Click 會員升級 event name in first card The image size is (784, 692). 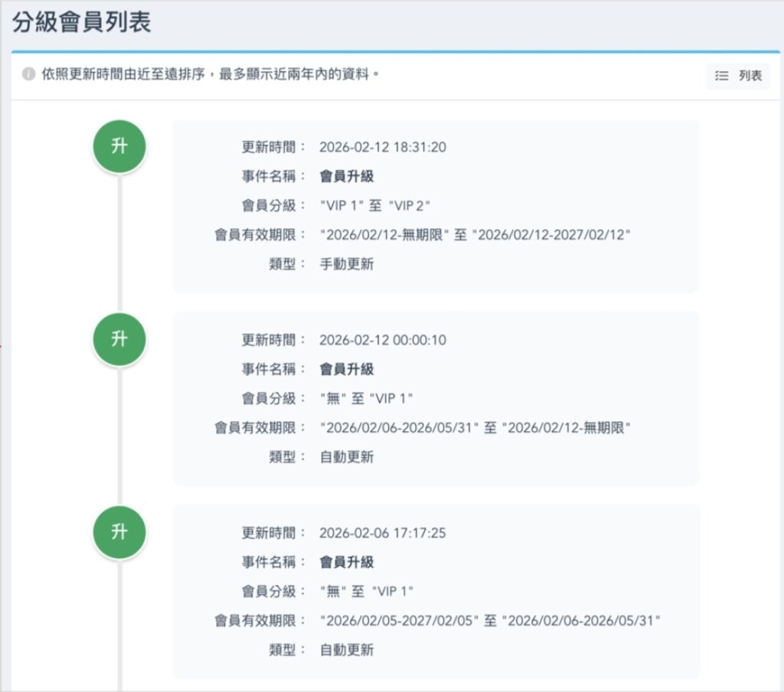click(x=347, y=176)
